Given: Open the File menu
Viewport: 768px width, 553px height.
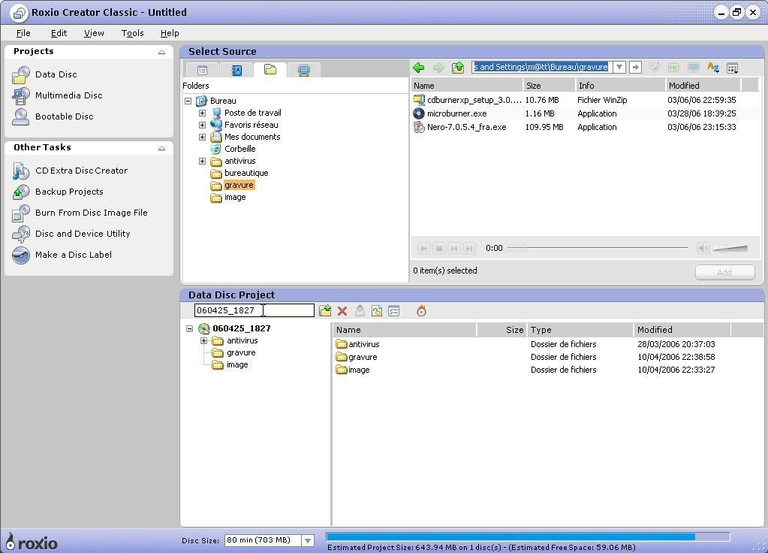Looking at the screenshot, I should 23,33.
